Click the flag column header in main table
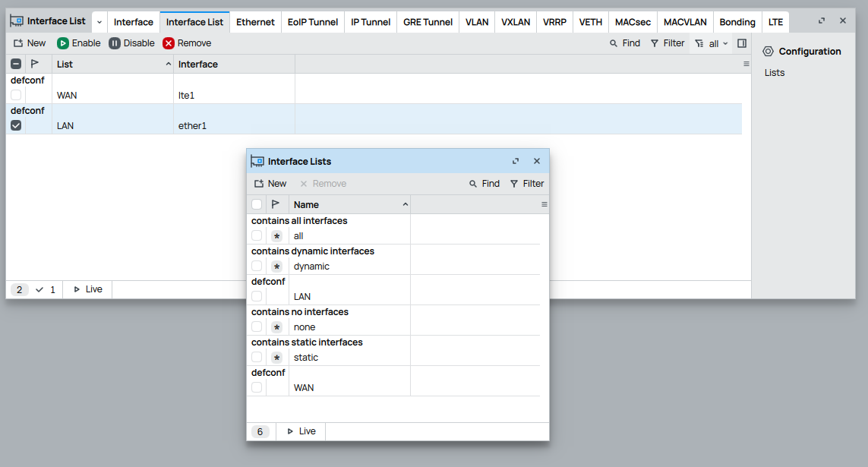This screenshot has width=868, height=467. (x=35, y=64)
